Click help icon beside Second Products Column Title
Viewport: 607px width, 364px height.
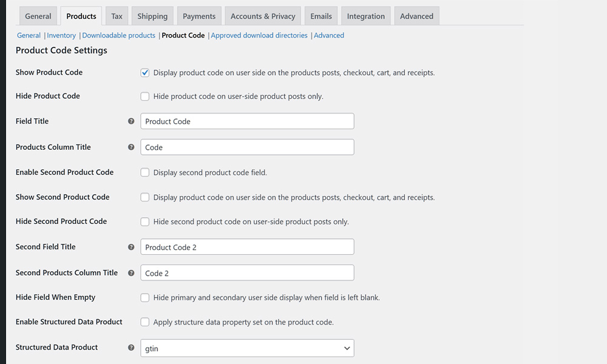131,273
